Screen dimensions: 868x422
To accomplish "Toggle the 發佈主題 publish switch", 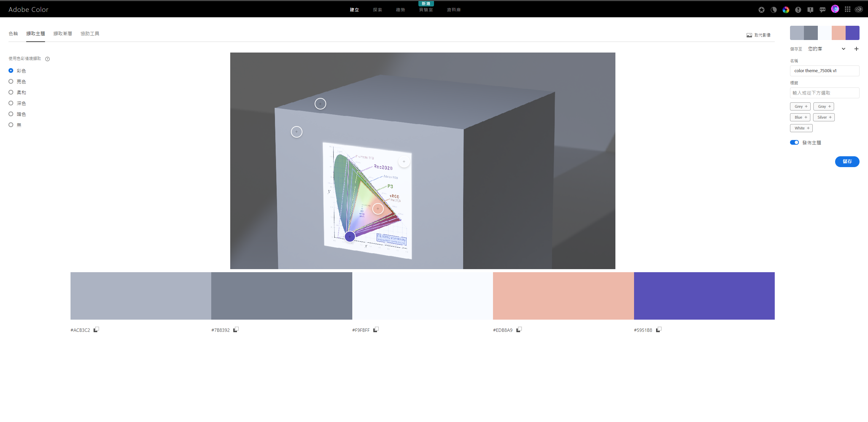I will (x=794, y=142).
